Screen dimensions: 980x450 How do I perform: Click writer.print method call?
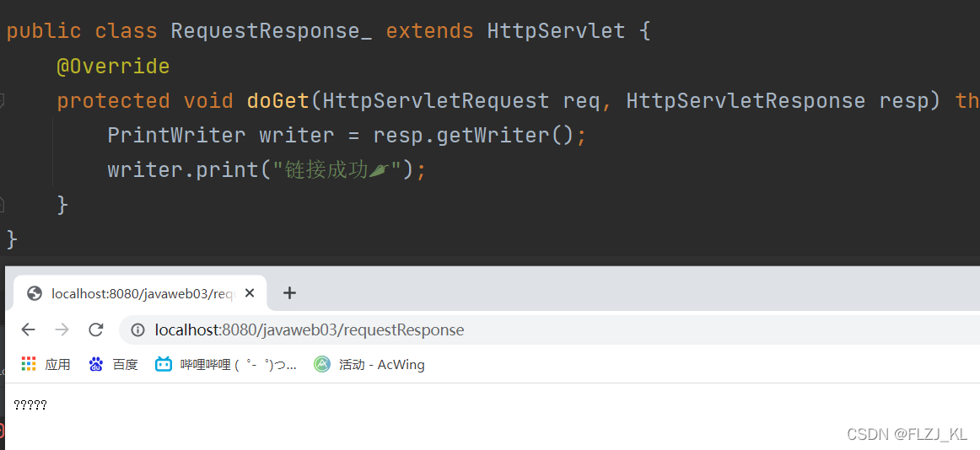tap(182, 169)
